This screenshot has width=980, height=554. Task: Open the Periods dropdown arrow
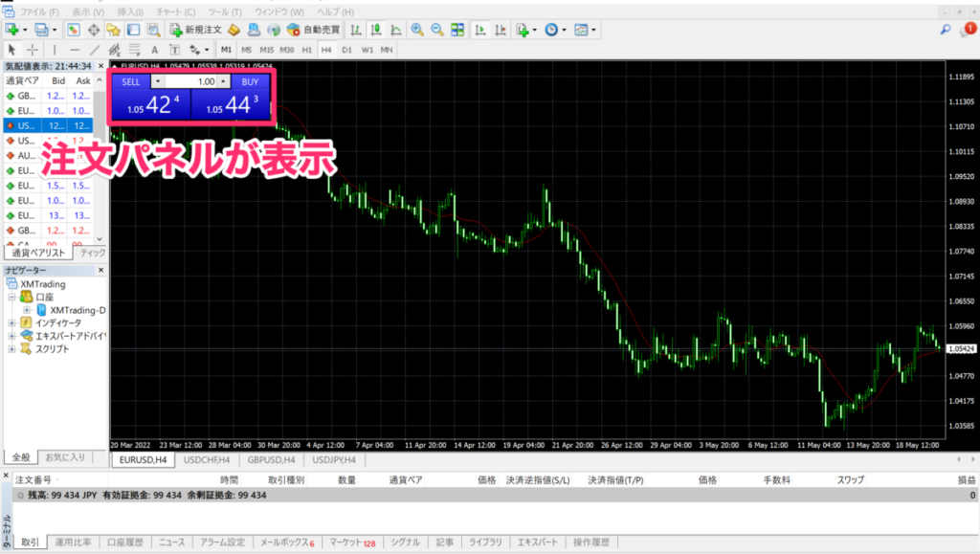(x=564, y=30)
